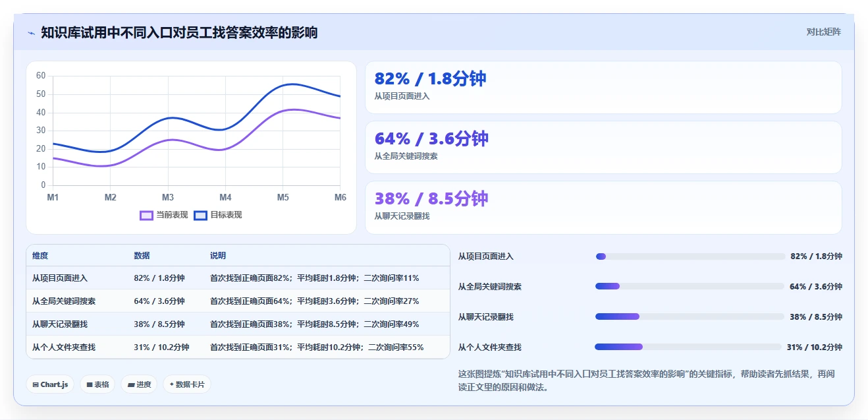Viewport: 868px width, 420px height.
Task: Click table value 38% / 8.5分钟
Action: [x=159, y=324]
